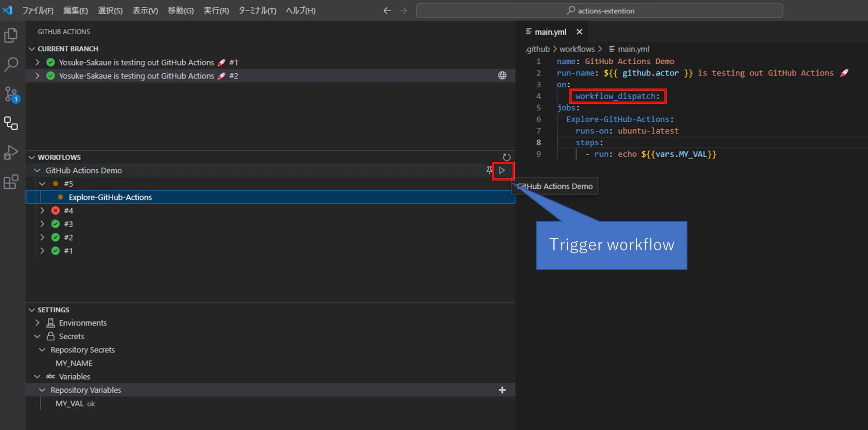The height and width of the screenshot is (430, 868).
Task: Click the runs-on: ubuntu-latest line
Action: (627, 131)
